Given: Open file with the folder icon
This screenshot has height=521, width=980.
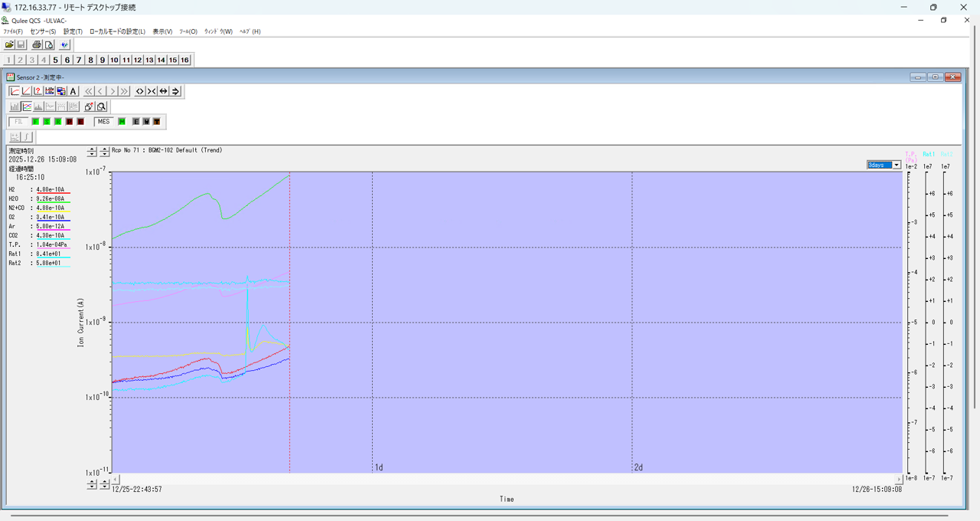Looking at the screenshot, I should 9,45.
